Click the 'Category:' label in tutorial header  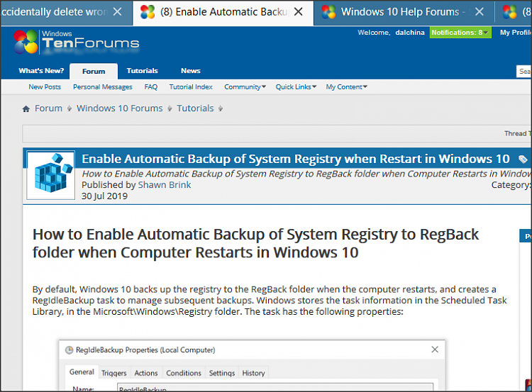[x=511, y=185]
